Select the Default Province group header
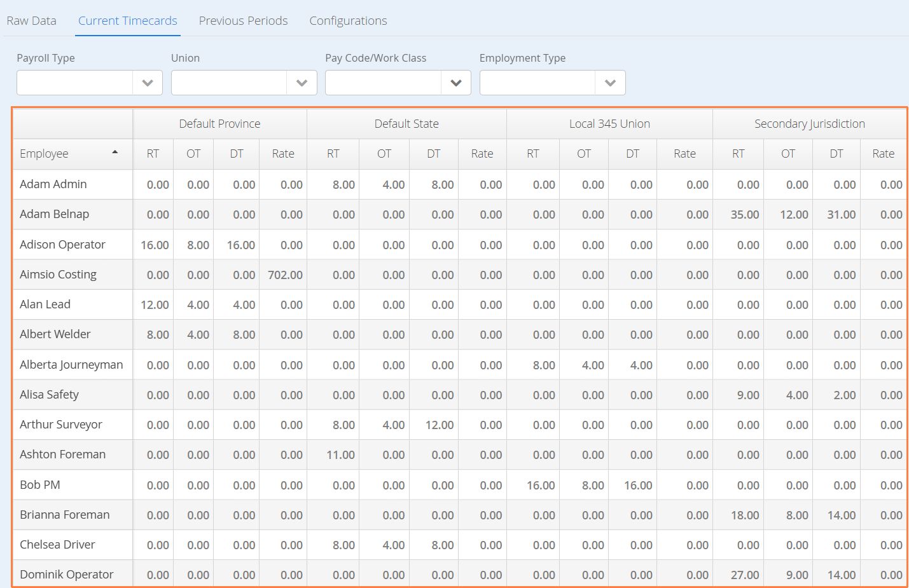 pos(219,124)
